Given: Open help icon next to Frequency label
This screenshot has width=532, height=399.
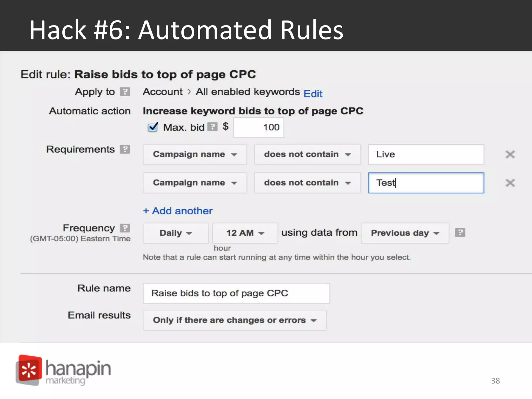Looking at the screenshot, I should pyautogui.click(x=125, y=228).
